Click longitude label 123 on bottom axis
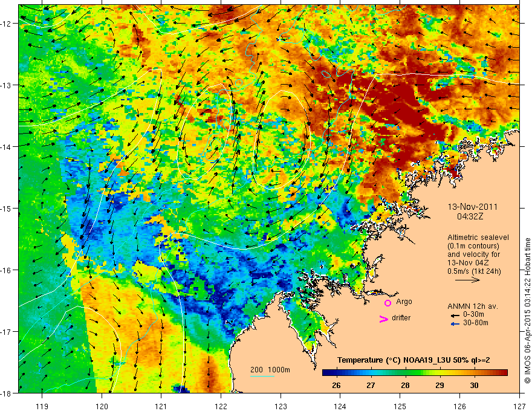 [x=281, y=406]
